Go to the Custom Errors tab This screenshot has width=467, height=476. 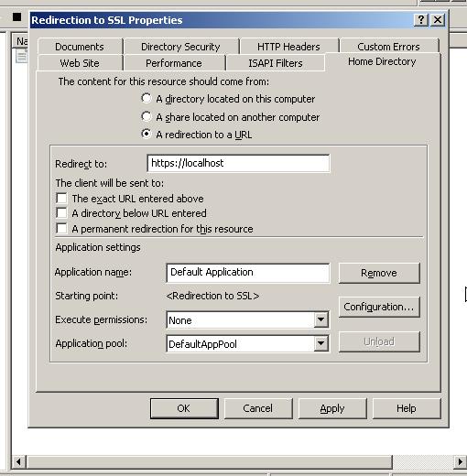388,47
